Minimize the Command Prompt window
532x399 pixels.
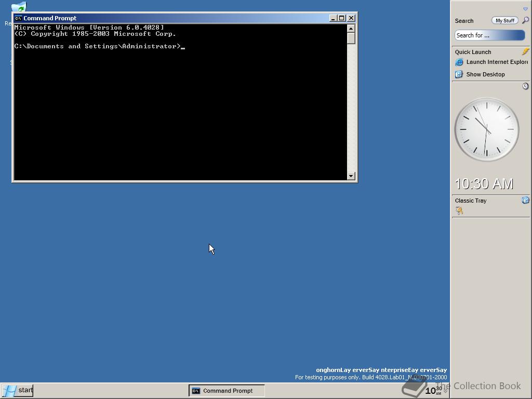pos(333,18)
